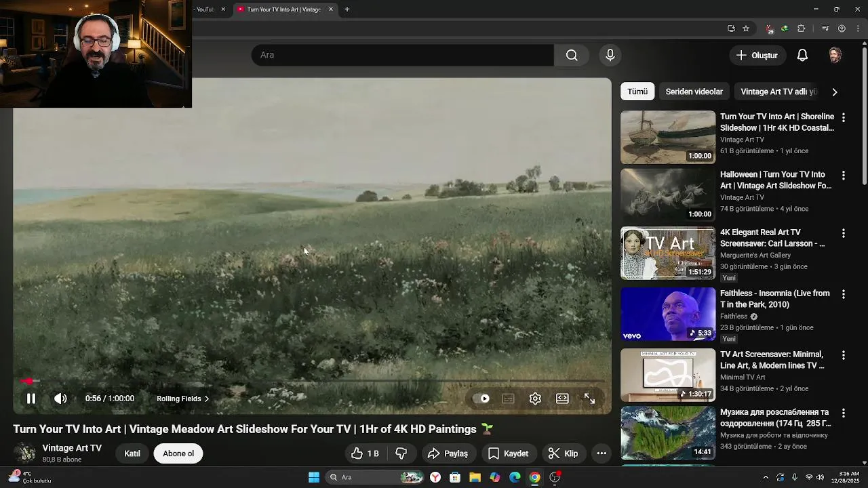
Task: Select the Tümü filter chip
Action: click(637, 91)
